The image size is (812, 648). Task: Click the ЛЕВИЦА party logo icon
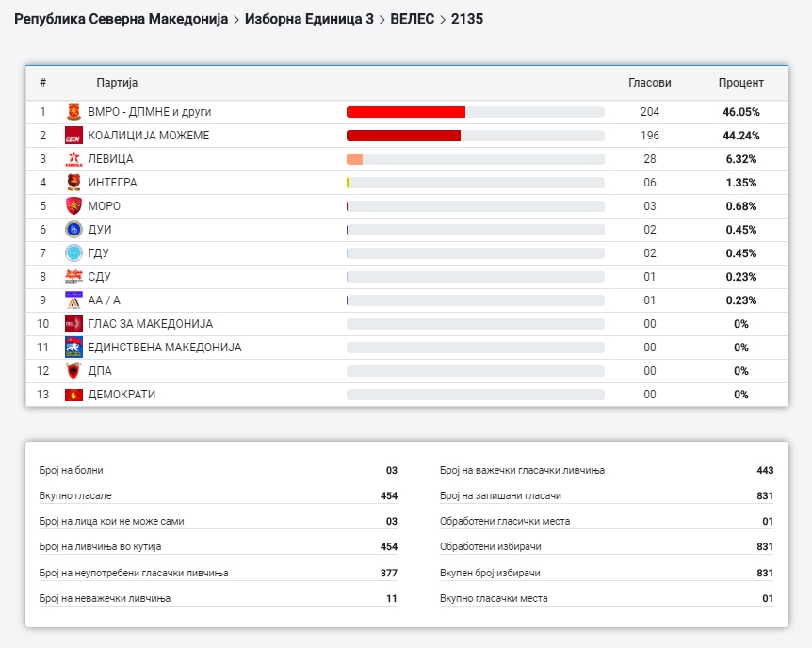point(73,159)
